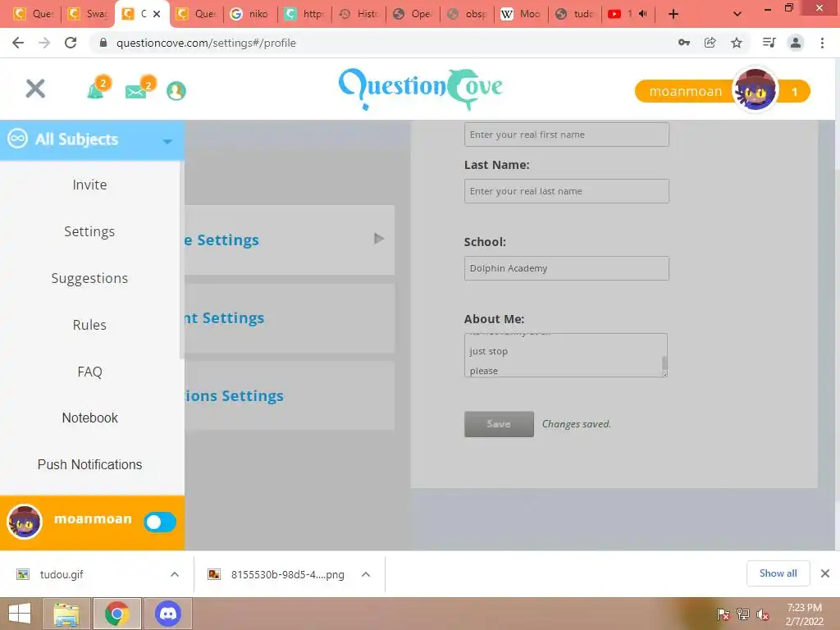The height and width of the screenshot is (630, 840).
Task: Switch to the History tab
Action: tap(359, 14)
